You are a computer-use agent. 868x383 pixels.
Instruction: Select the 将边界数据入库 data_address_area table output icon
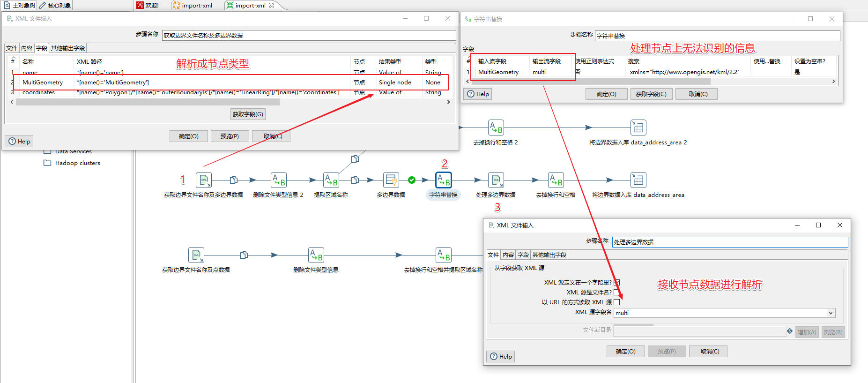point(638,180)
